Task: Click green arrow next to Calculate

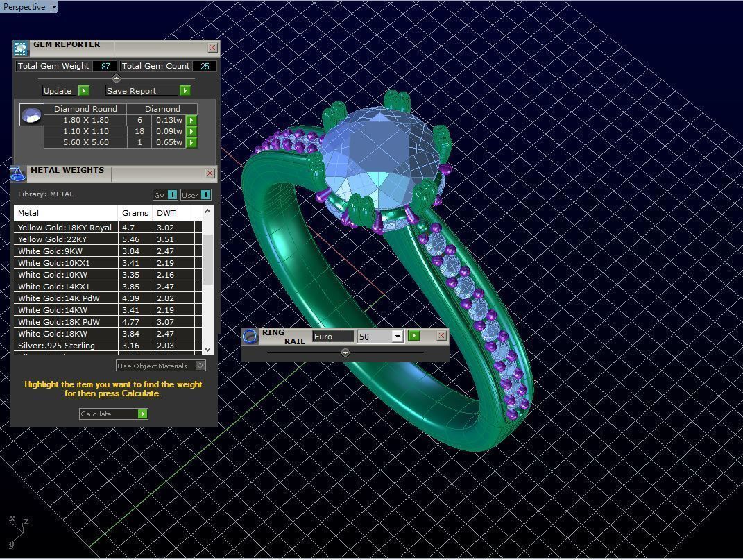Action: pos(142,414)
